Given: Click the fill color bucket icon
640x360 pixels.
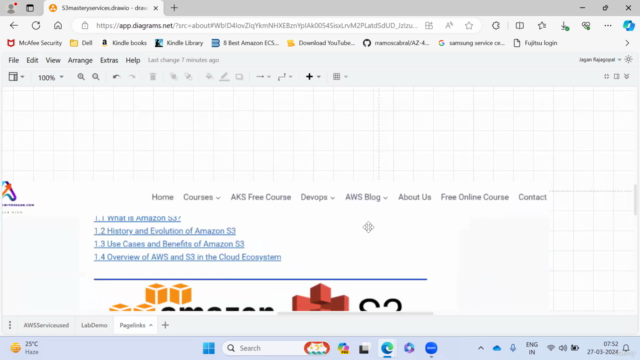Looking at the screenshot, I should [x=209, y=77].
